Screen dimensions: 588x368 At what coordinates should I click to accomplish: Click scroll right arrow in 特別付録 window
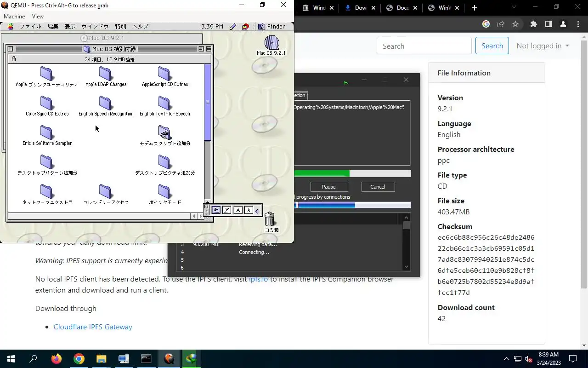[200, 216]
